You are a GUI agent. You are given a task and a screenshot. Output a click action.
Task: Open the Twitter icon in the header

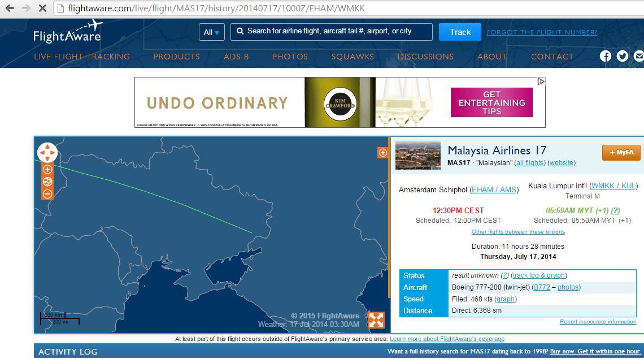click(622, 56)
